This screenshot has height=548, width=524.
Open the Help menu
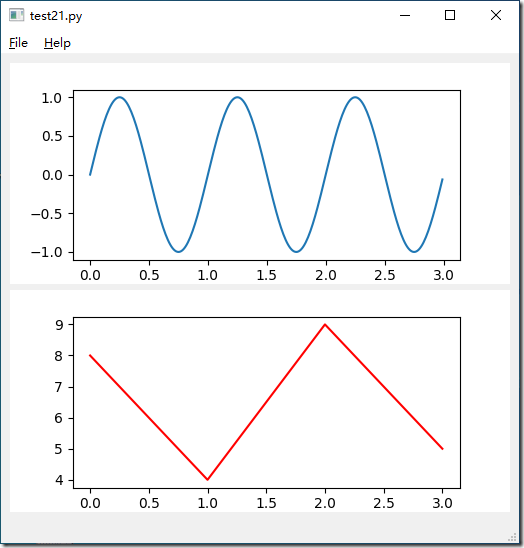(x=57, y=43)
